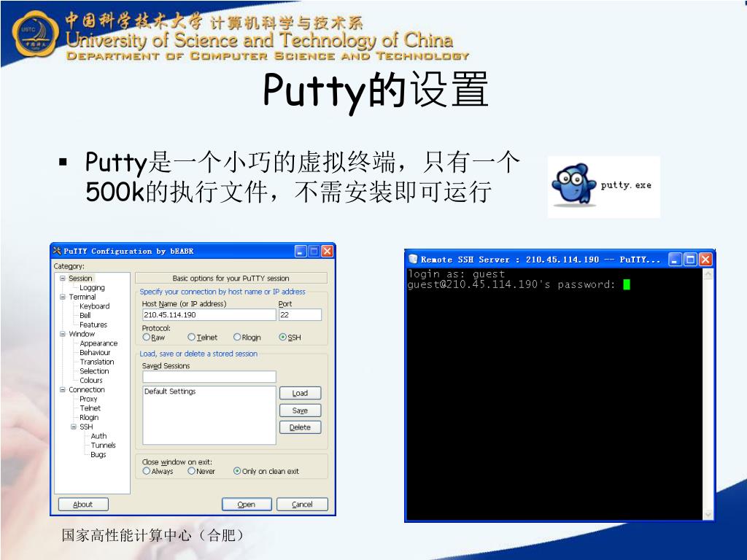Image resolution: width=747 pixels, height=560 pixels.
Task: Open the Proxy settings category
Action: click(88, 399)
